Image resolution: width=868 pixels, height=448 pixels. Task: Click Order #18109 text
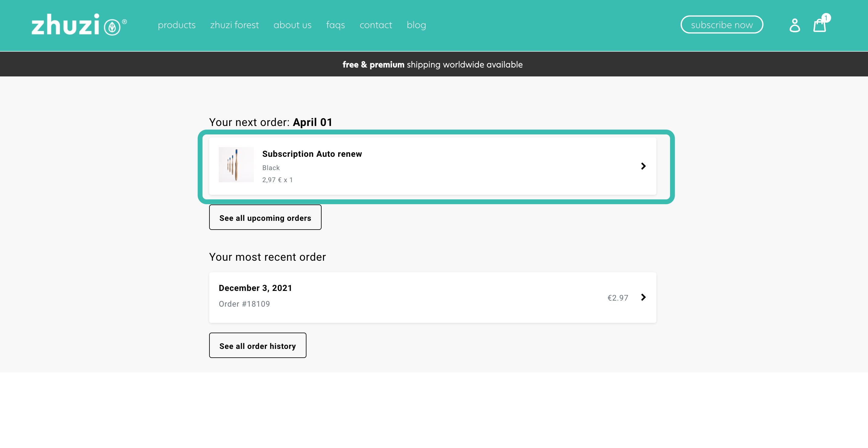tap(244, 304)
